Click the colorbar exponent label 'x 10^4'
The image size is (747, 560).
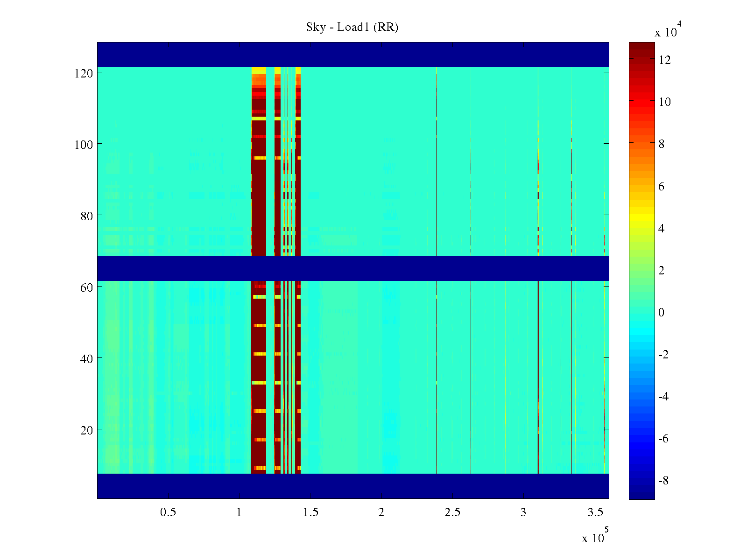click(x=668, y=29)
